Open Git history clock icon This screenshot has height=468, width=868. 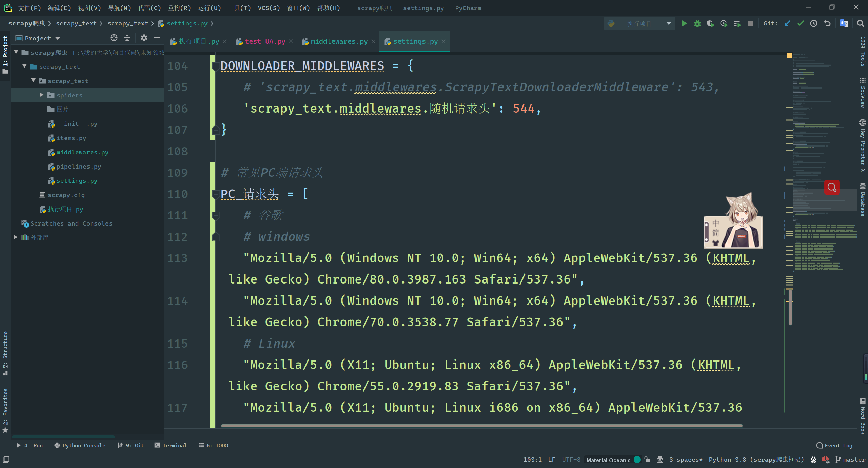pos(814,23)
